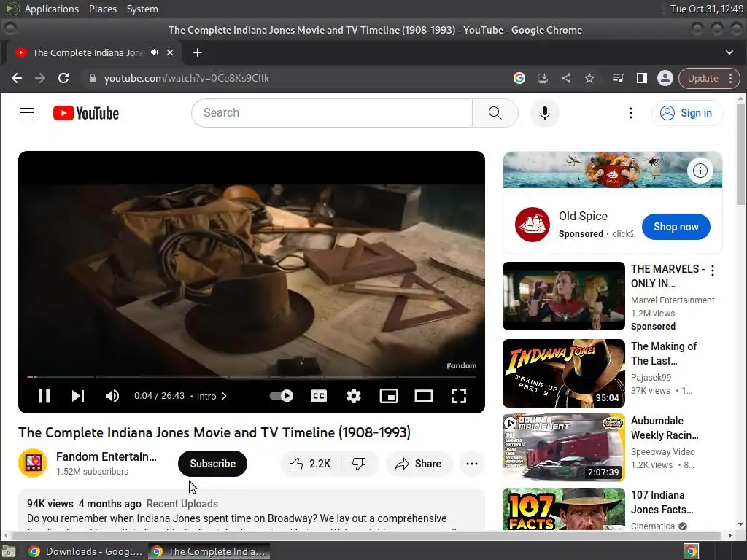The height and width of the screenshot is (560, 747).
Task: Toggle Chrome side panel
Action: pyautogui.click(x=642, y=78)
